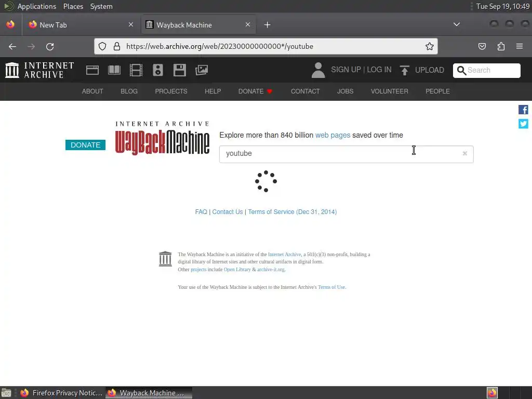The image size is (532, 399).
Task: Follow the archive-it.org link
Action: tap(271, 270)
